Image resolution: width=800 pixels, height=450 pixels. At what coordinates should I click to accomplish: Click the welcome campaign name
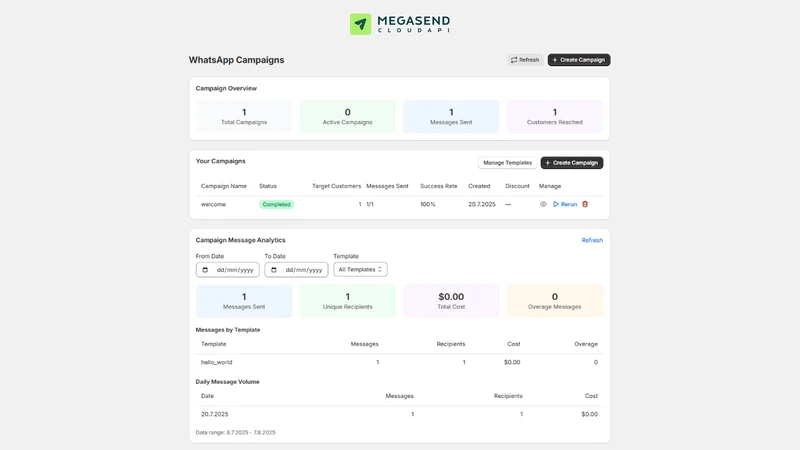pyautogui.click(x=213, y=205)
